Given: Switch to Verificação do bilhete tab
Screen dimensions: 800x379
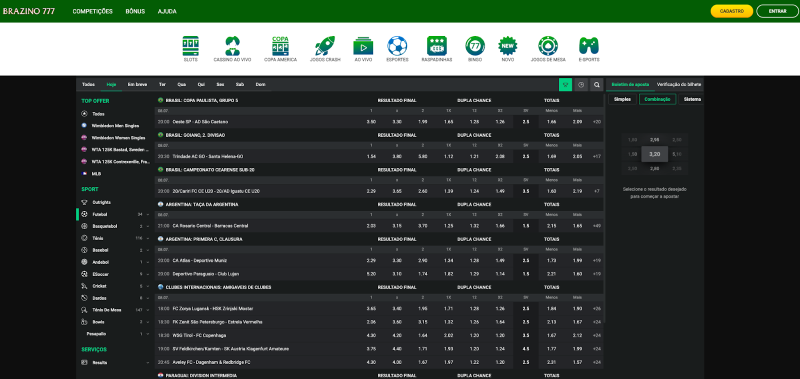Looking at the screenshot, I should [x=679, y=85].
